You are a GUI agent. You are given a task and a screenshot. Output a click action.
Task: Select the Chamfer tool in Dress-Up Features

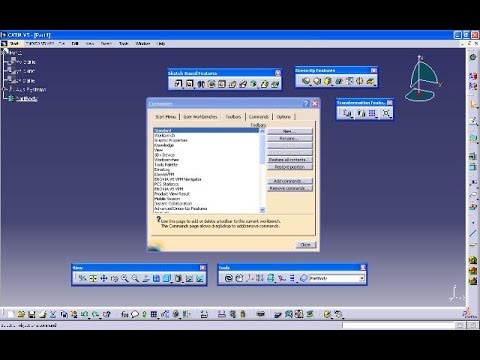coord(317,81)
